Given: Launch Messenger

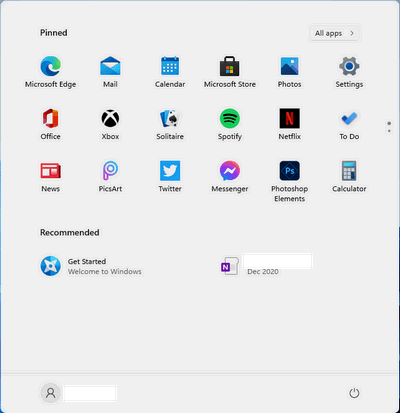Looking at the screenshot, I should [x=230, y=176].
